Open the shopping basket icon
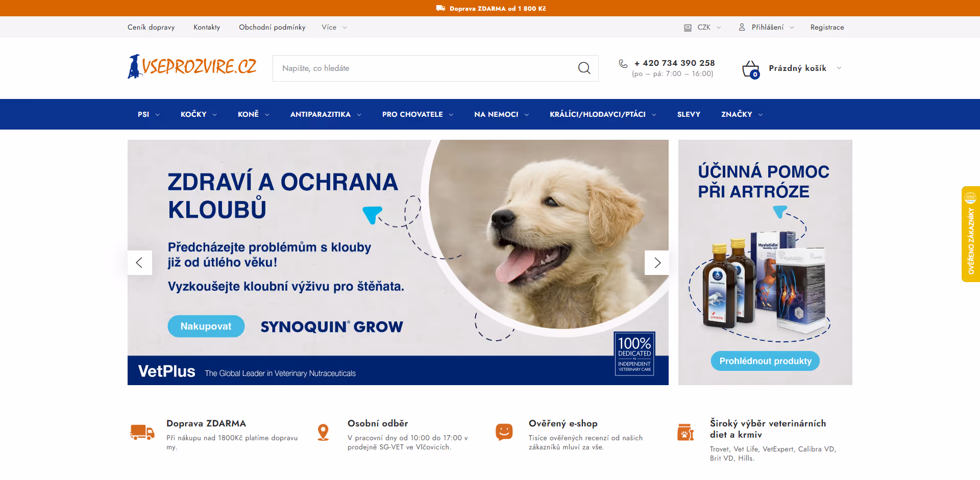This screenshot has width=980, height=480. pyautogui.click(x=751, y=69)
